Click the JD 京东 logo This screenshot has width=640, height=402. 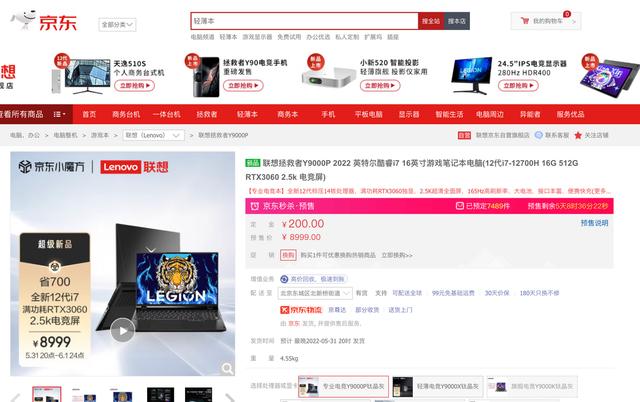coord(44,20)
